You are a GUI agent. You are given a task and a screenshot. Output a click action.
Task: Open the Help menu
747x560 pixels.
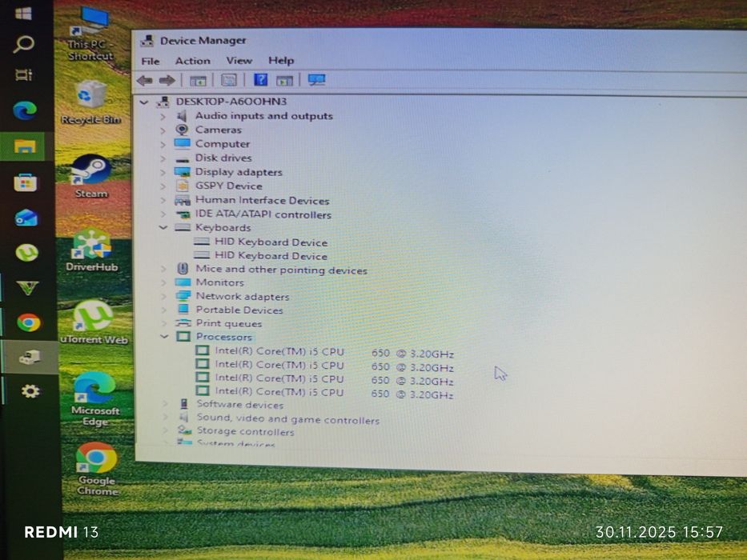(x=281, y=61)
